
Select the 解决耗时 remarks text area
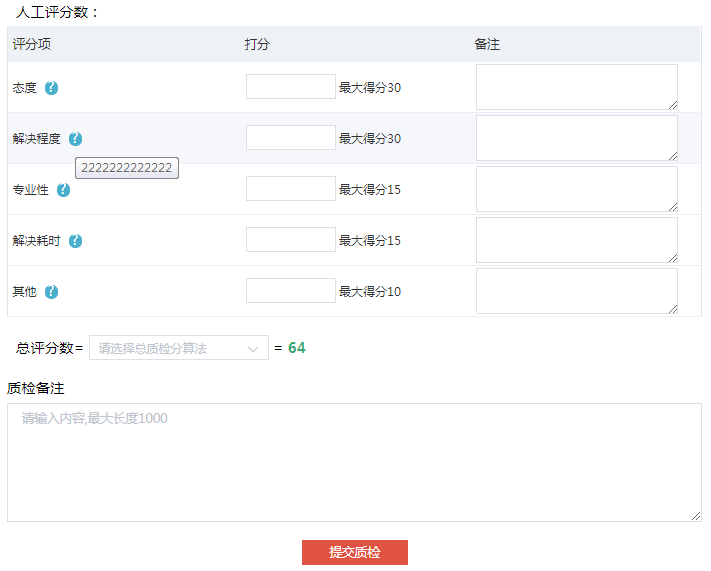click(576, 240)
